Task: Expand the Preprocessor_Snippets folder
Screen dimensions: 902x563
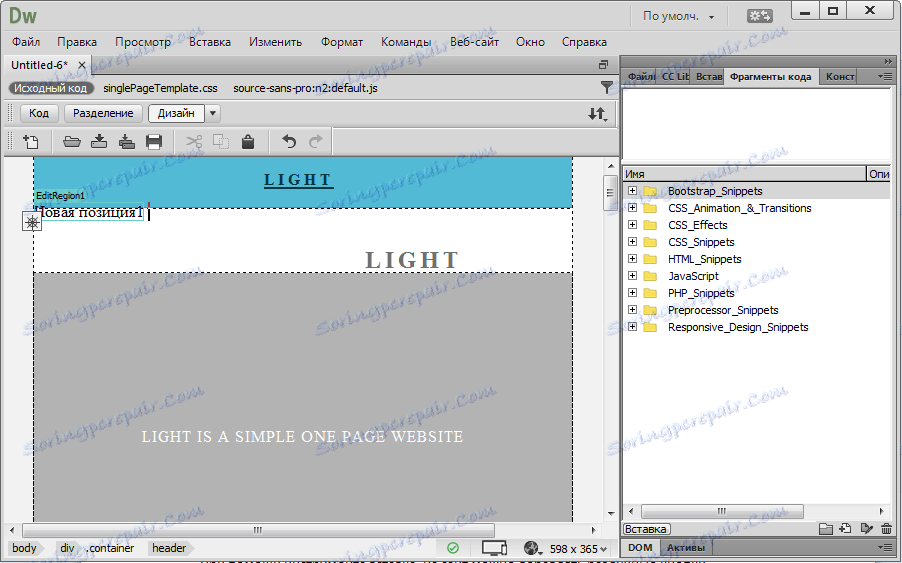Action: click(x=632, y=309)
